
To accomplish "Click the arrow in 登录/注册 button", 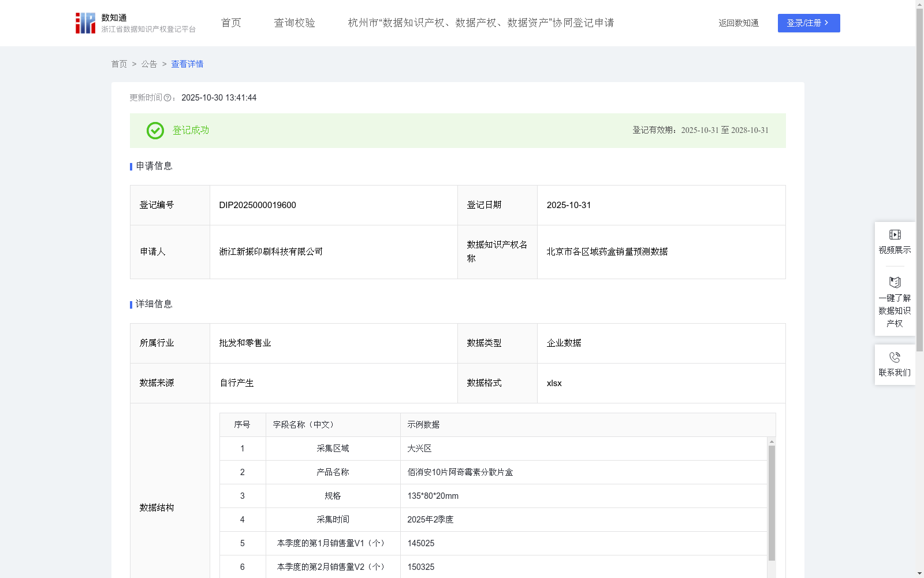I will click(827, 23).
